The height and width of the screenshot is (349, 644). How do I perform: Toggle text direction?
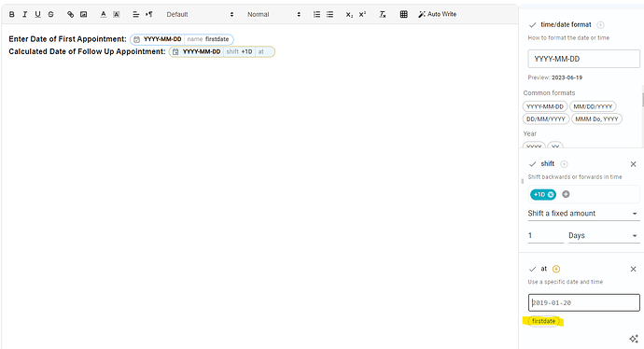pyautogui.click(x=149, y=14)
